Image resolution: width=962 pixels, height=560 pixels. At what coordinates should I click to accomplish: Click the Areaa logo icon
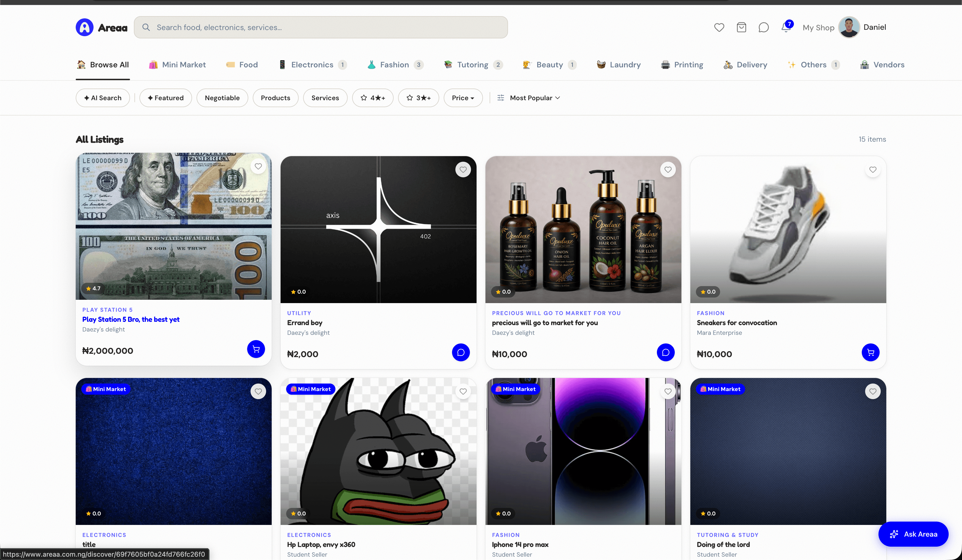point(84,28)
